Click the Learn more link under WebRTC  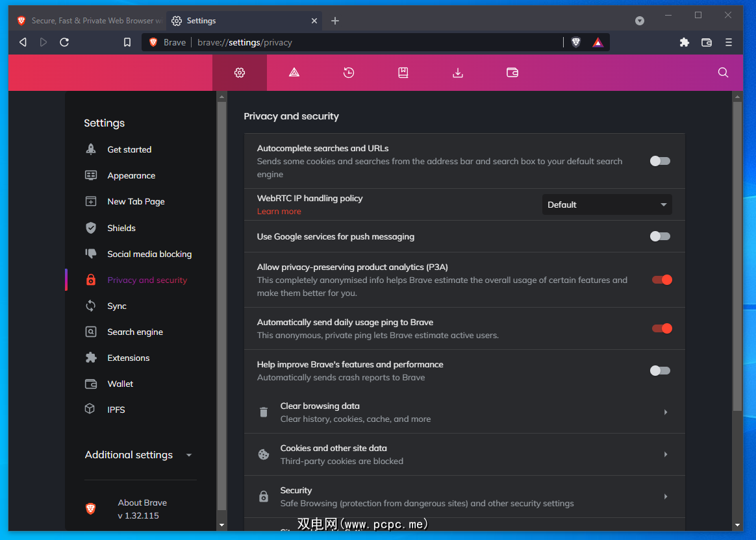pyautogui.click(x=279, y=212)
